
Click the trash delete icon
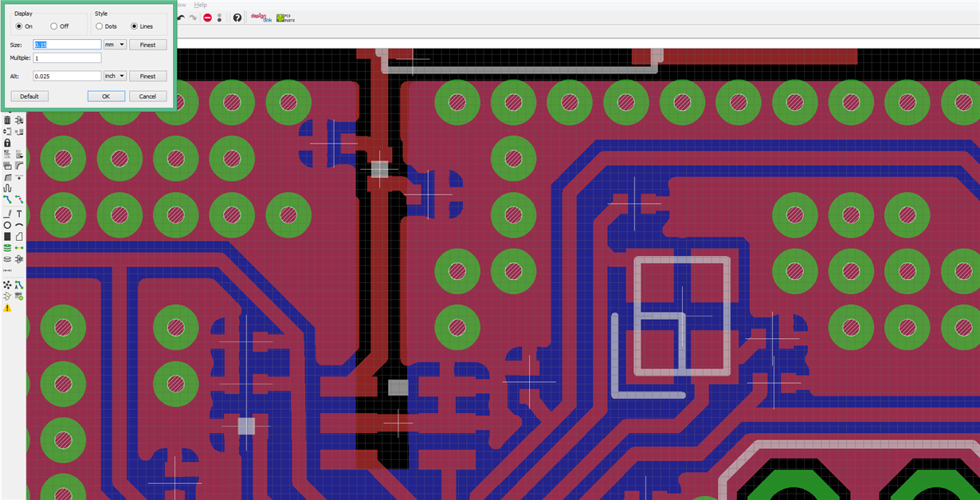pos(7,120)
